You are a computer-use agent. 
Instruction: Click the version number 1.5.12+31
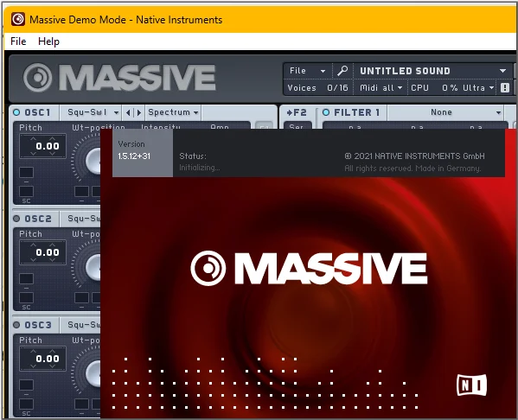pos(134,156)
